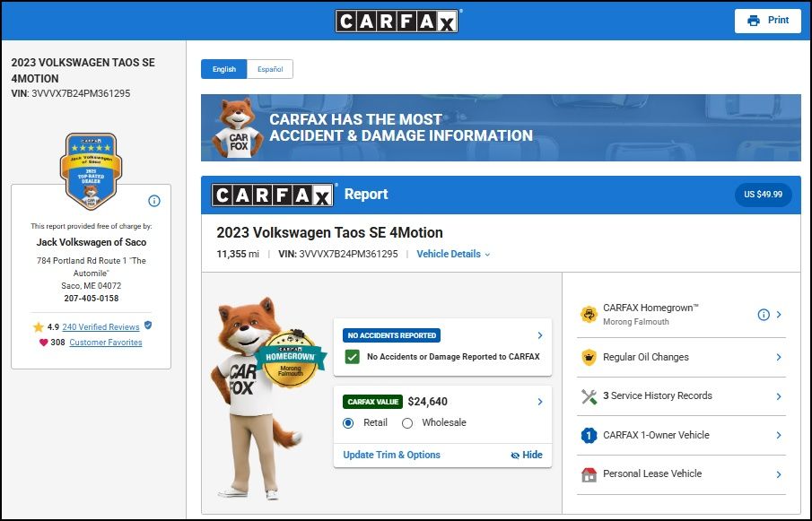Click the $24,640 value amount

coord(428,402)
